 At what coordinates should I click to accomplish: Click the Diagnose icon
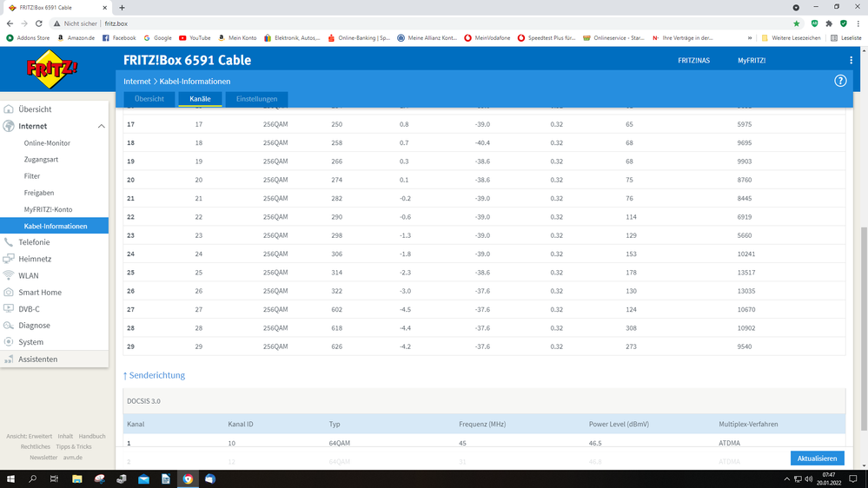click(x=9, y=325)
